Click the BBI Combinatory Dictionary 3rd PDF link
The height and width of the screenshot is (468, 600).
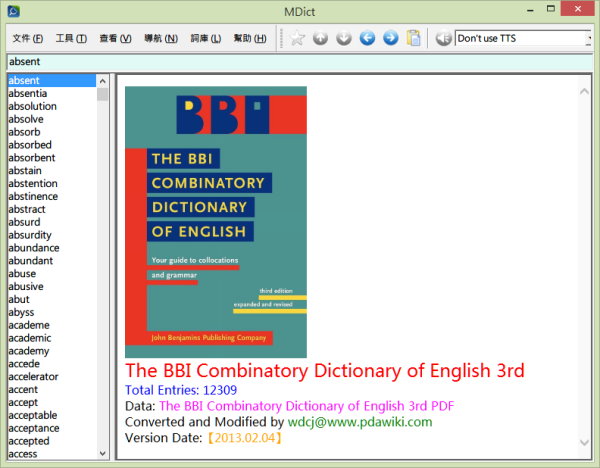[307, 406]
